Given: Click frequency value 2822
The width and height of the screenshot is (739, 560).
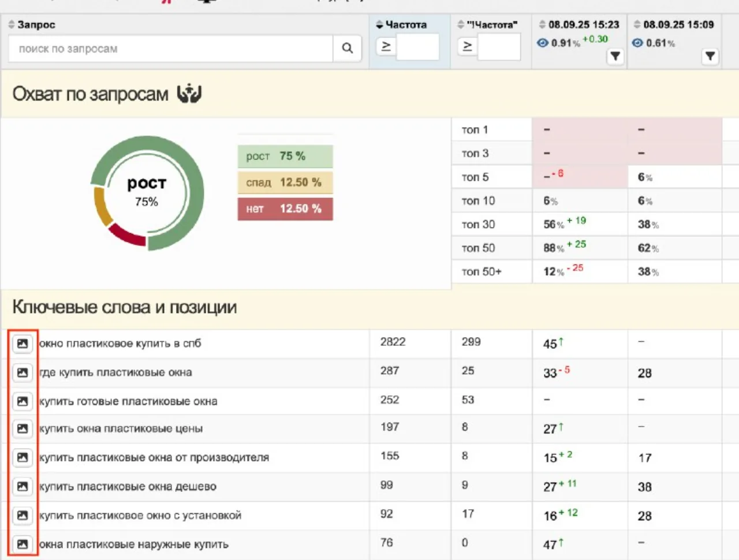Looking at the screenshot, I should pyautogui.click(x=393, y=342).
